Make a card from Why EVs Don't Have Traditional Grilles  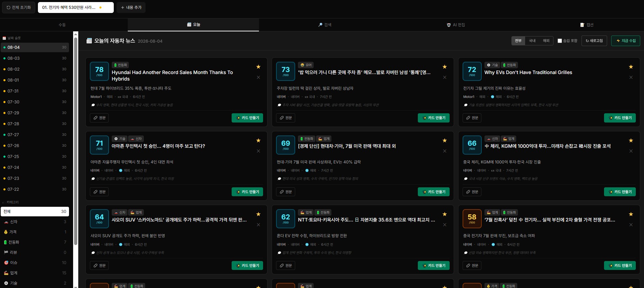[620, 118]
